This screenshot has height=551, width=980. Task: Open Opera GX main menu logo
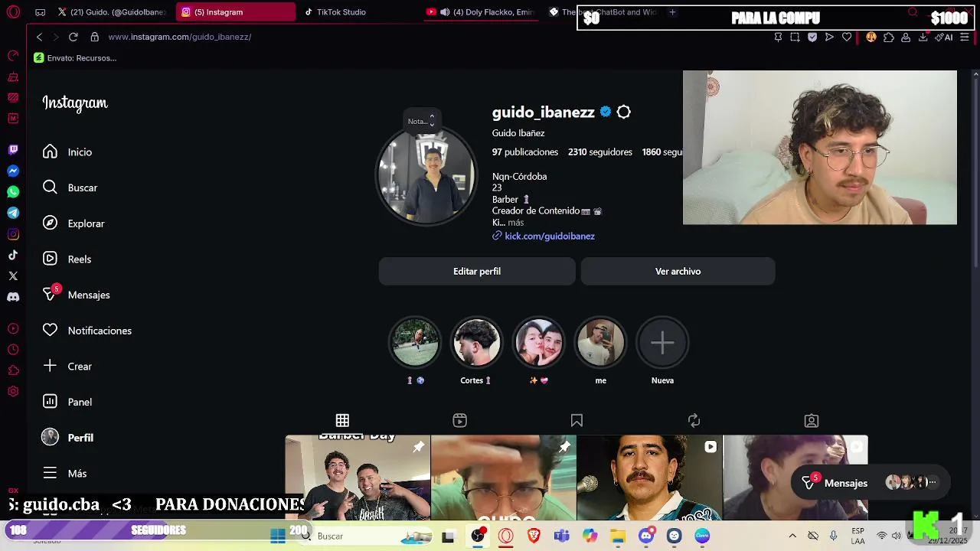pyautogui.click(x=13, y=12)
